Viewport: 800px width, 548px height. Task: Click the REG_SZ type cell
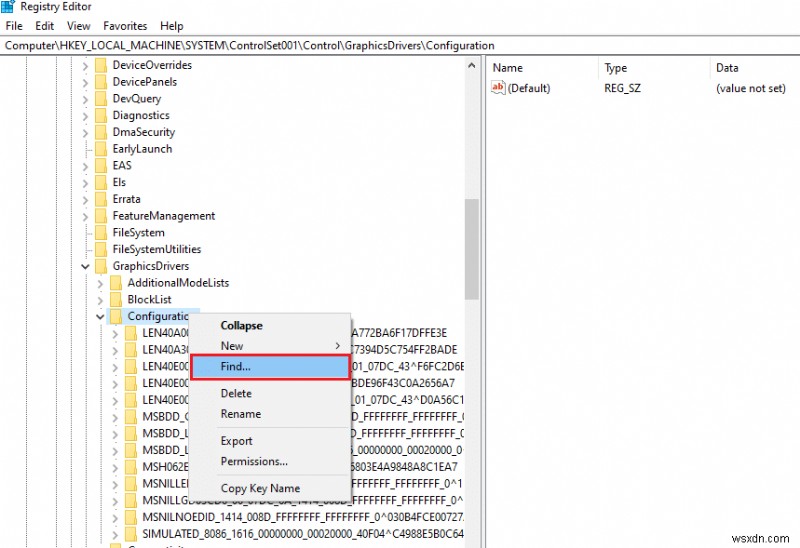(622, 88)
